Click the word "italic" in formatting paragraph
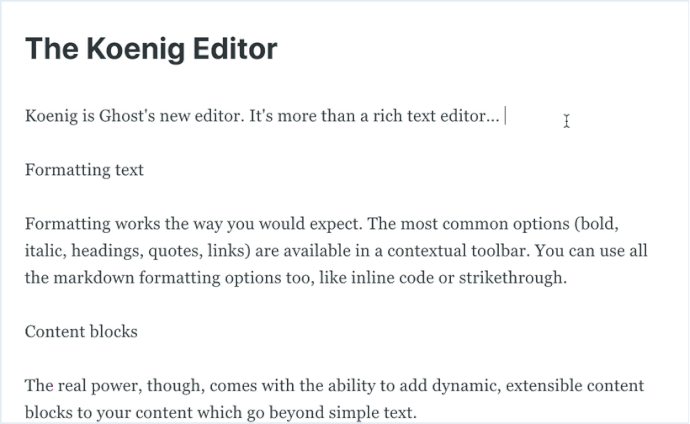Screen dimensions: 690x424 44,251
